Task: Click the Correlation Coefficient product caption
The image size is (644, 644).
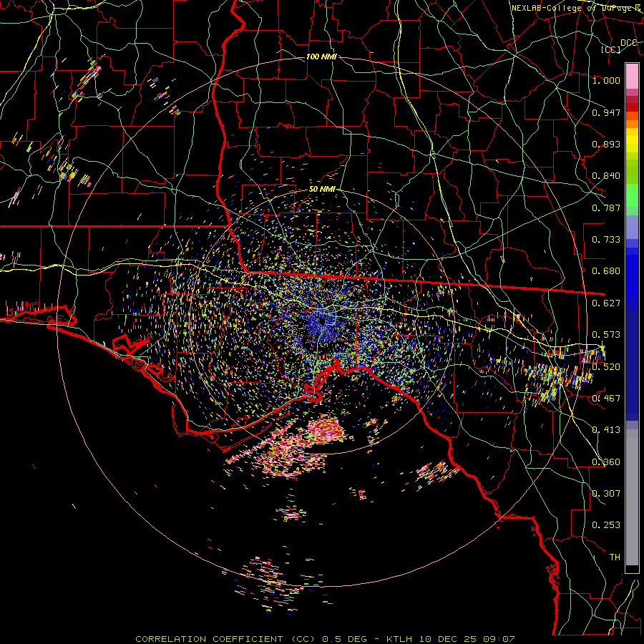Action: pyautogui.click(x=325, y=639)
